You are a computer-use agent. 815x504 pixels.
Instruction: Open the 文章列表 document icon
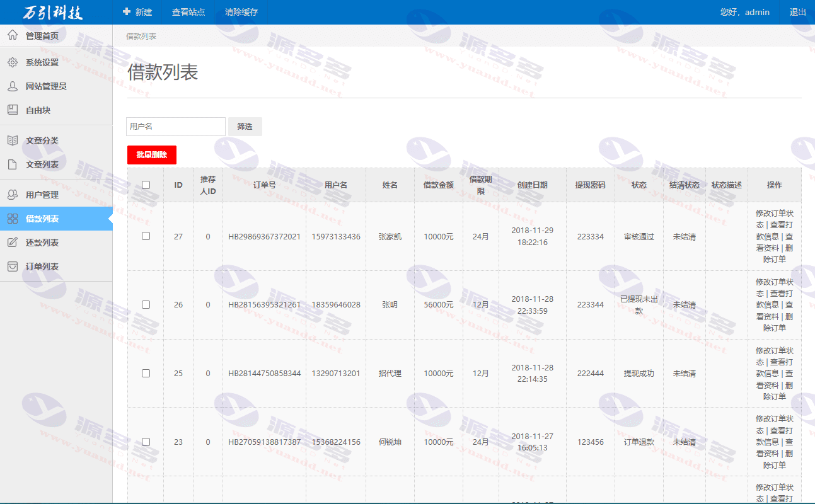[x=12, y=164]
